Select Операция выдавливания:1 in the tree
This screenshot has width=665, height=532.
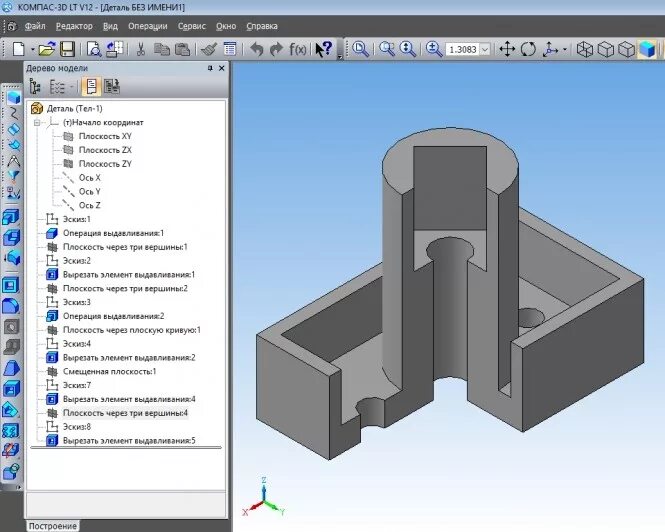point(113,233)
